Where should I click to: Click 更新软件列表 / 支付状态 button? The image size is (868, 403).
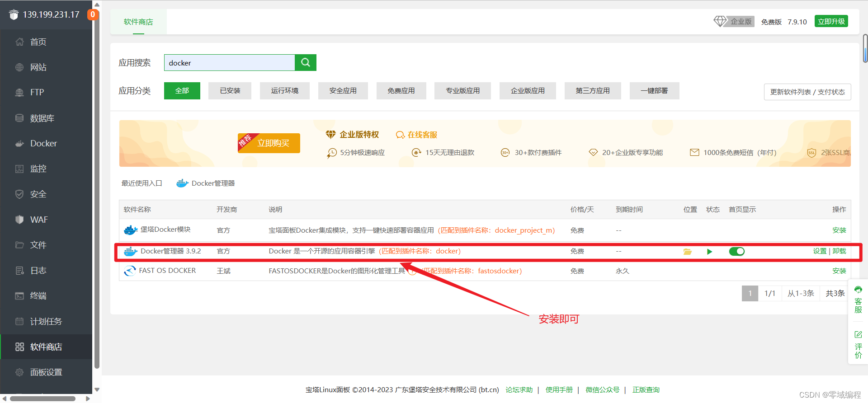807,92
